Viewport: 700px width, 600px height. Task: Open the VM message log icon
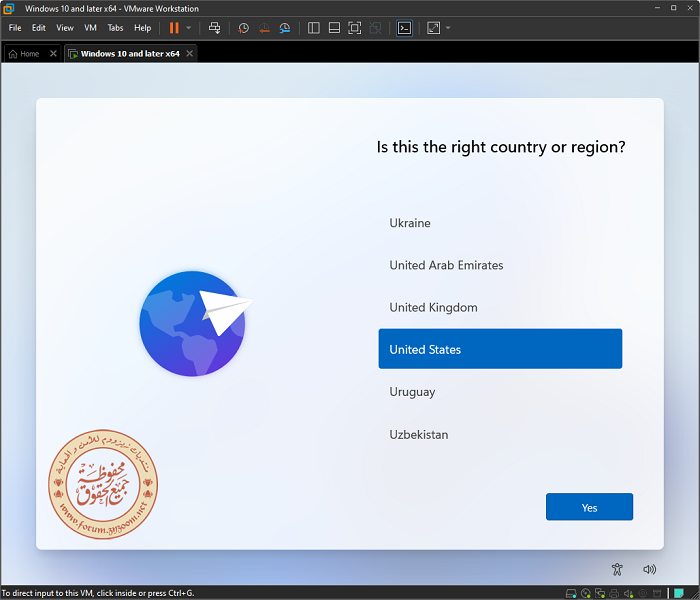(x=679, y=593)
